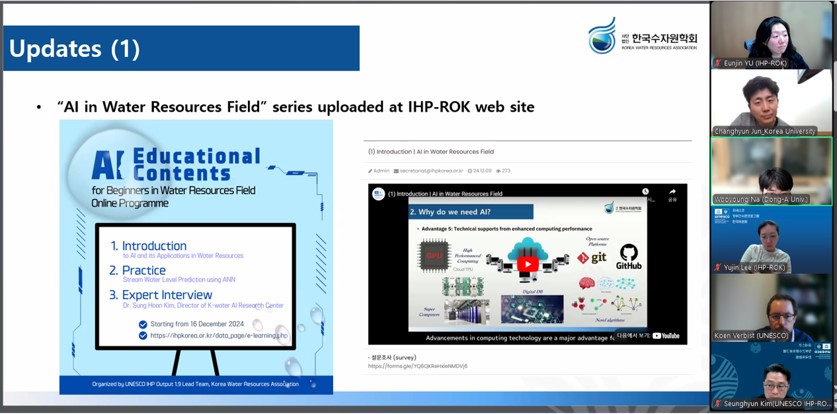Click 'Stream Water Level Prediction using ANN' text
Image resolution: width=837 pixels, height=414 pixels.
coord(179,280)
